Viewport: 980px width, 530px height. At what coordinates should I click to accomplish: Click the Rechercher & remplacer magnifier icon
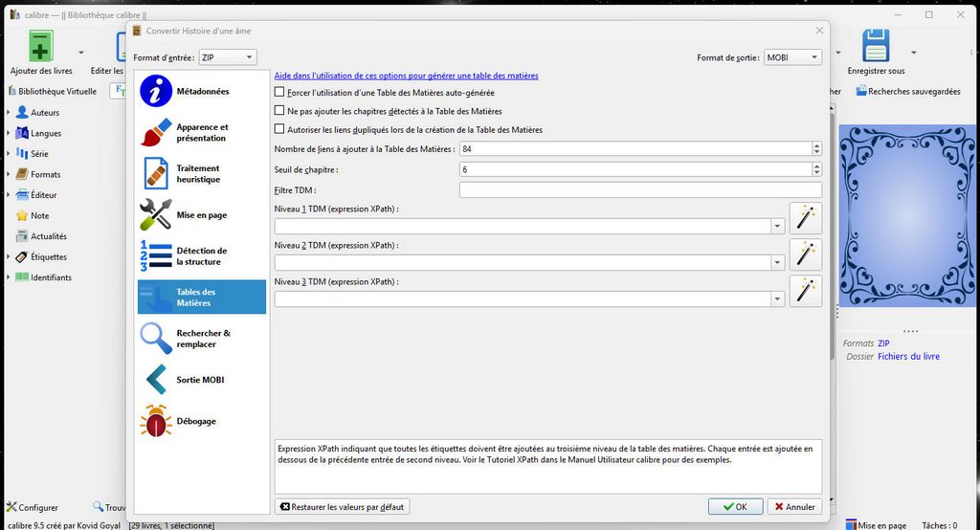156,339
